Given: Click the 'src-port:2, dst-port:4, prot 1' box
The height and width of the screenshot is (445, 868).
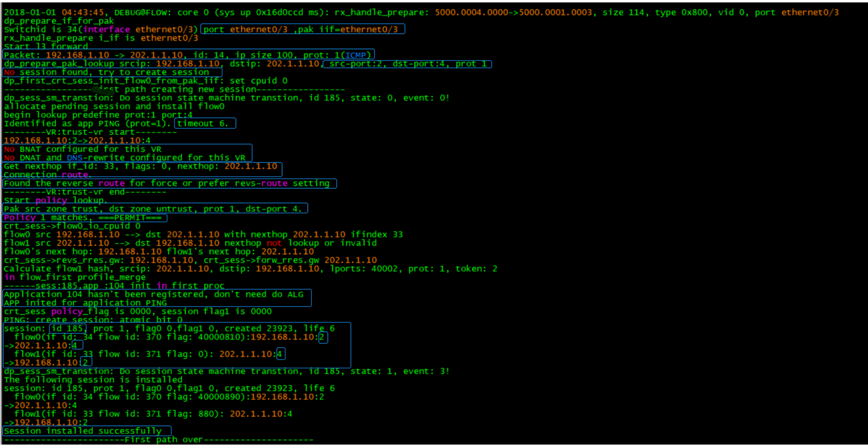Looking at the screenshot, I should [x=407, y=64].
